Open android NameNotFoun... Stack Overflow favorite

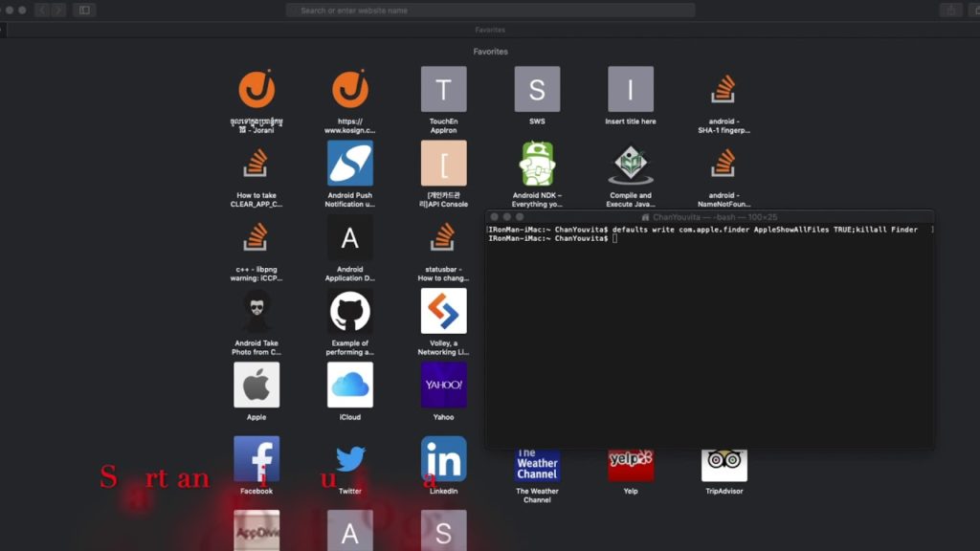(724, 163)
